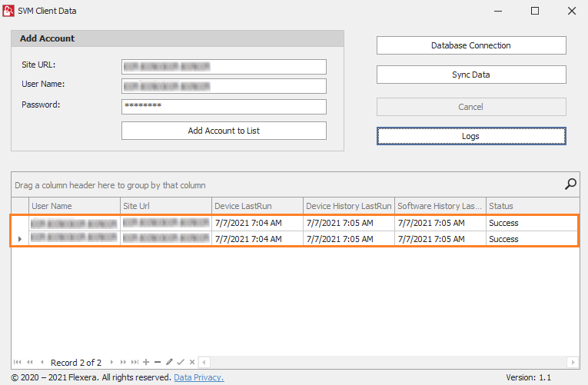Go to next page navigator icon

click(123, 362)
